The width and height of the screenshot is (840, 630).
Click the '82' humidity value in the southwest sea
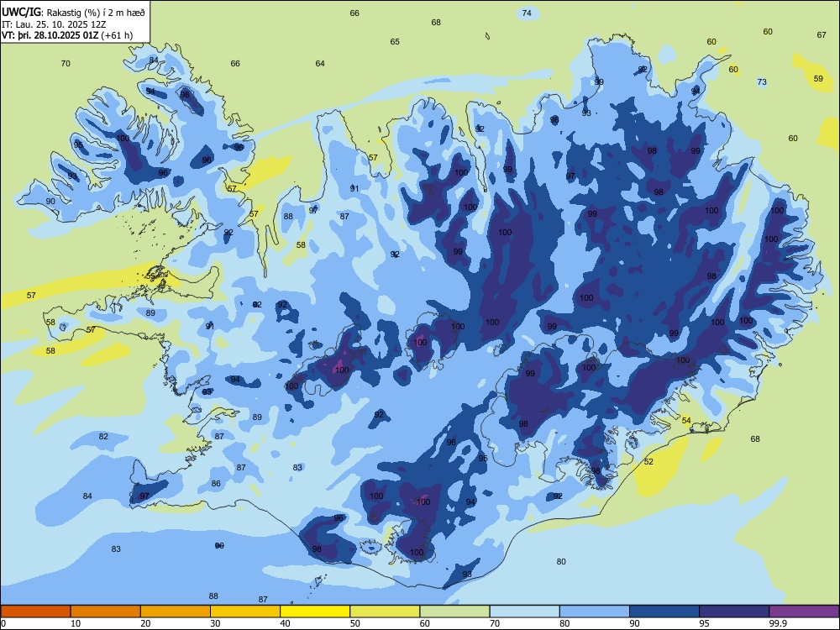click(x=103, y=436)
